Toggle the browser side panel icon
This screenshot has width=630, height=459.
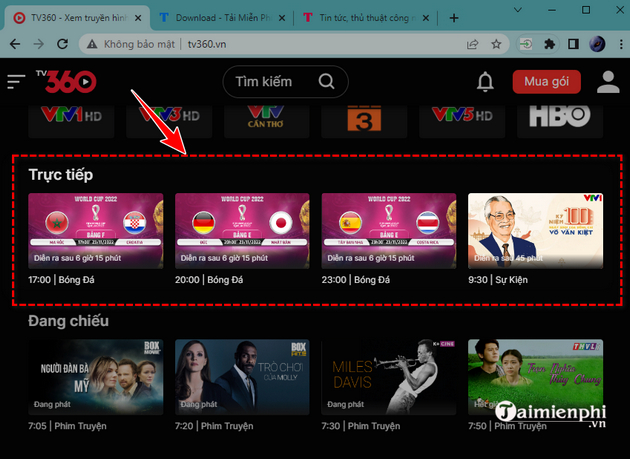573,44
